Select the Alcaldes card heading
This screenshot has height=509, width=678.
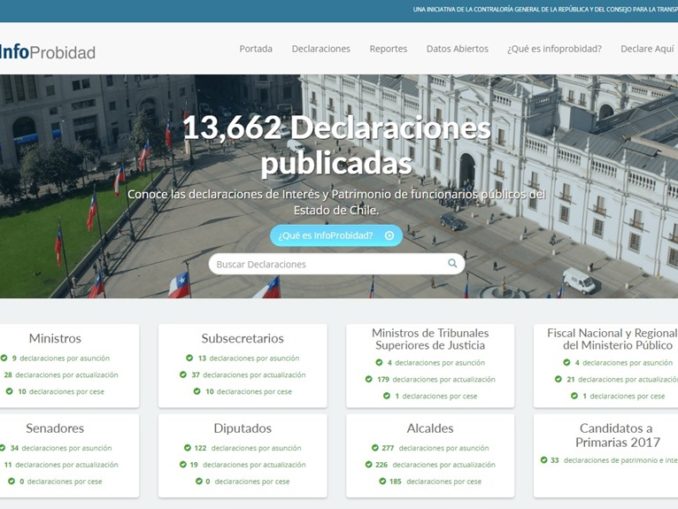coord(430,428)
